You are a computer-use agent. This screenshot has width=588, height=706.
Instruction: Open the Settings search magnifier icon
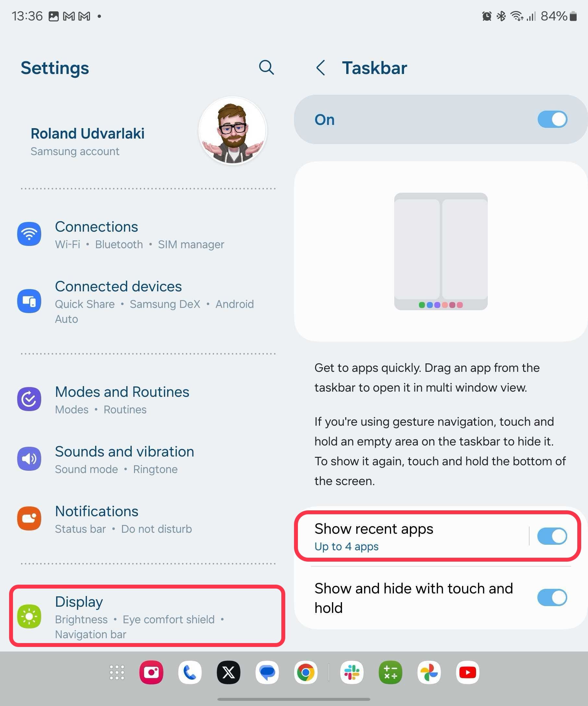[x=266, y=67]
